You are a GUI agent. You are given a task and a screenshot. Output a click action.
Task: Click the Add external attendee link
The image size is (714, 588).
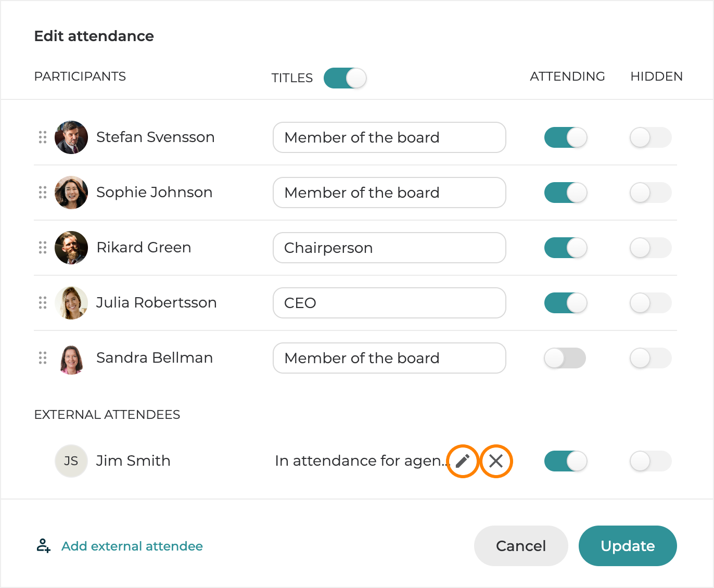(x=132, y=546)
